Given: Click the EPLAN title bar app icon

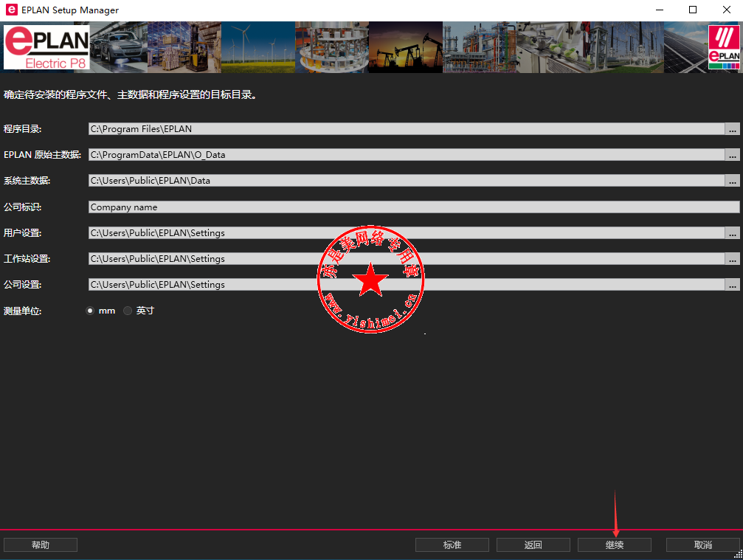Looking at the screenshot, I should pyautogui.click(x=11, y=10).
